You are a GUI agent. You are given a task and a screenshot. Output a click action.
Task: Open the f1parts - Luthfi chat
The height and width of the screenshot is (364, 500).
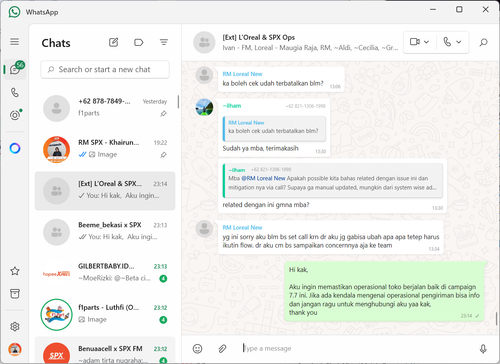[105, 314]
